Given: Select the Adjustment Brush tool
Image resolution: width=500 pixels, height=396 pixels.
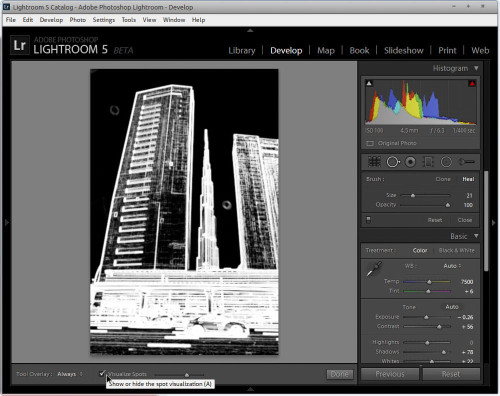Looking at the screenshot, I should 467,162.
